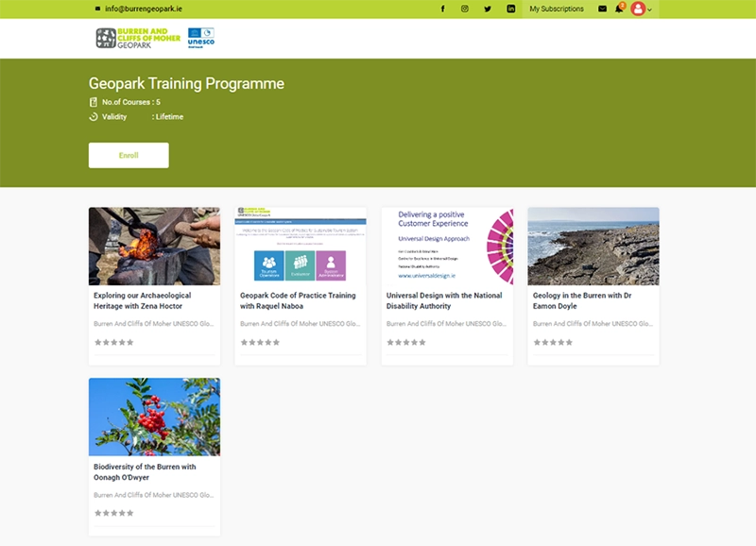
Task: Open the red user profile avatar
Action: (638, 9)
